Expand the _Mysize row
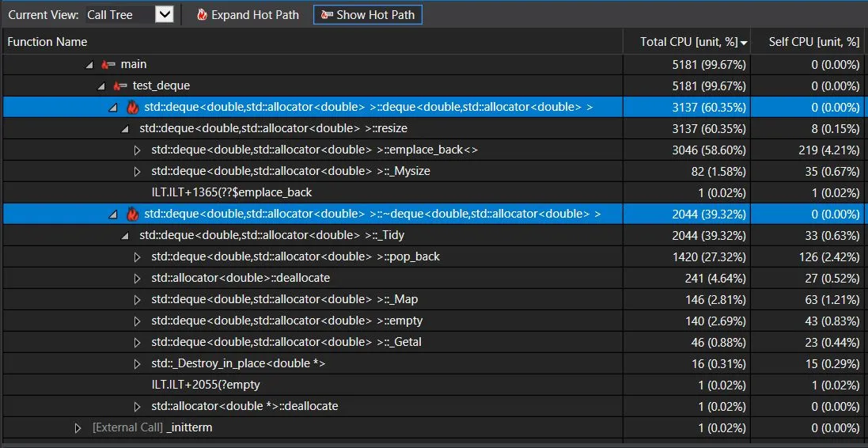This screenshot has height=448, width=868. pos(138,172)
